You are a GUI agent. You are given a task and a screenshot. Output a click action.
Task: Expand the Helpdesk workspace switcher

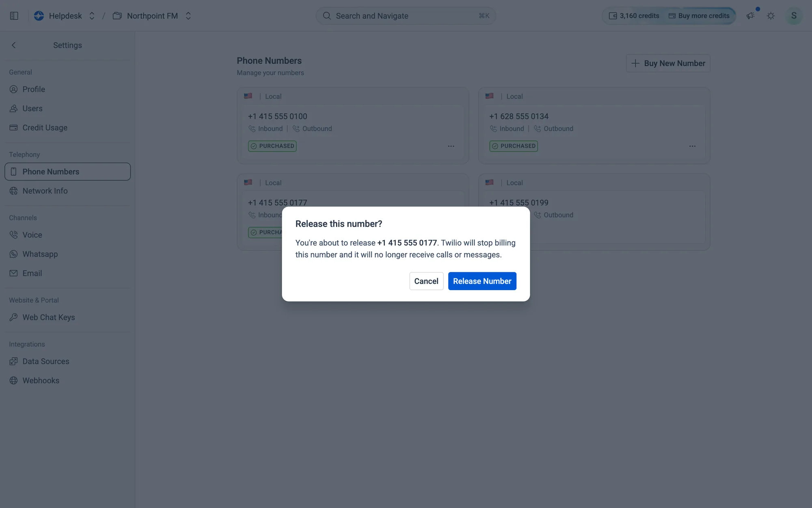point(92,16)
